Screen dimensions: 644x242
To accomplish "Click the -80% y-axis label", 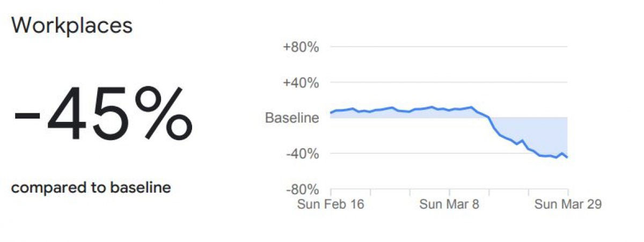I will (x=302, y=189).
